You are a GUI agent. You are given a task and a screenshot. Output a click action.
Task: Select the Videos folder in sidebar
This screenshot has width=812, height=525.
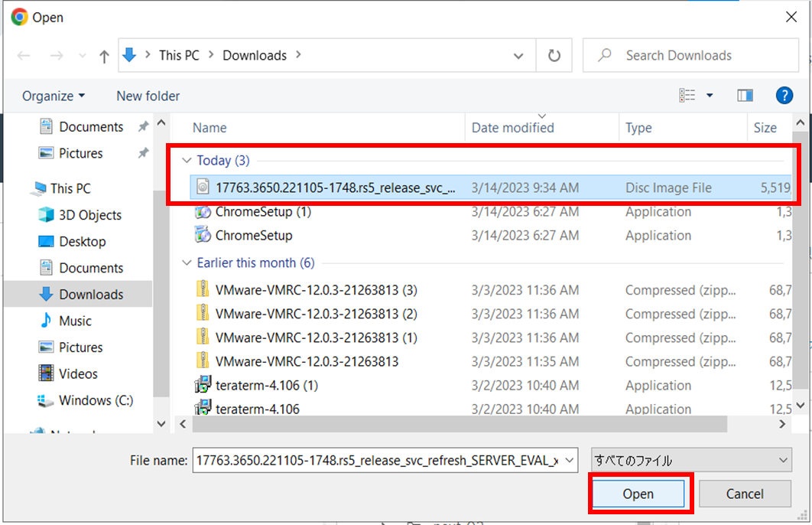tap(78, 373)
